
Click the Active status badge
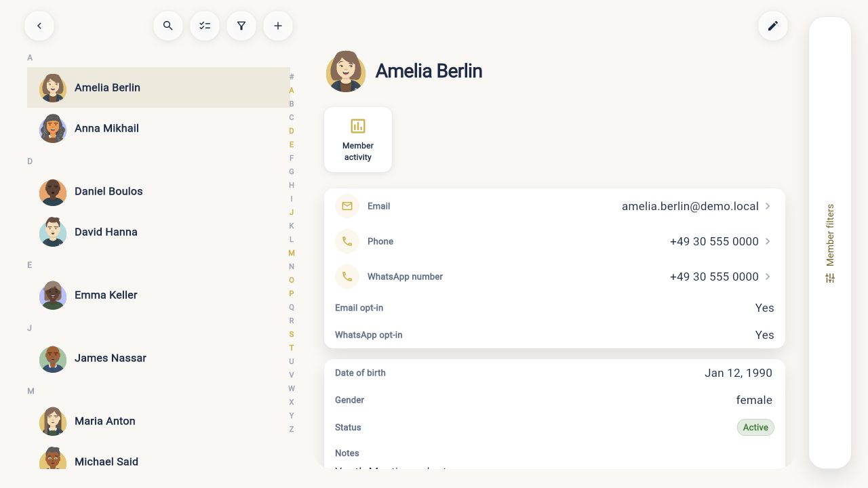[755, 427]
